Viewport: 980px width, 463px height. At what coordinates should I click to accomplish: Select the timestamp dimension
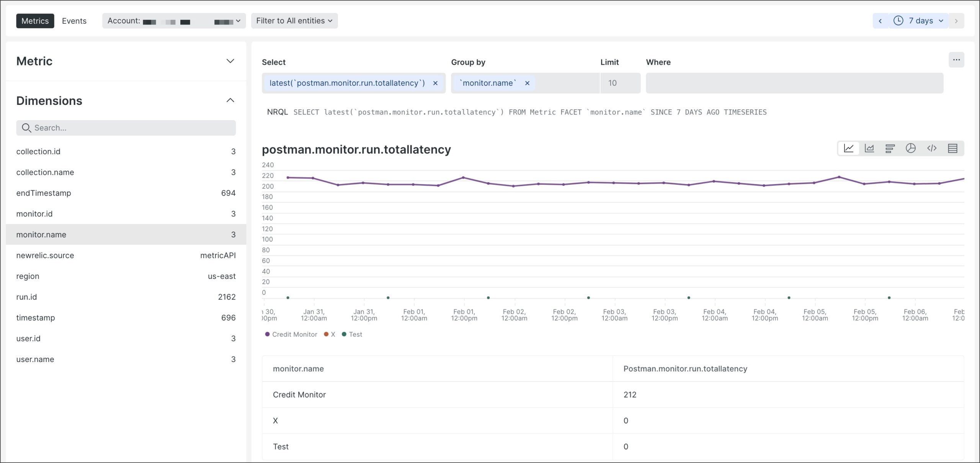pos(126,318)
